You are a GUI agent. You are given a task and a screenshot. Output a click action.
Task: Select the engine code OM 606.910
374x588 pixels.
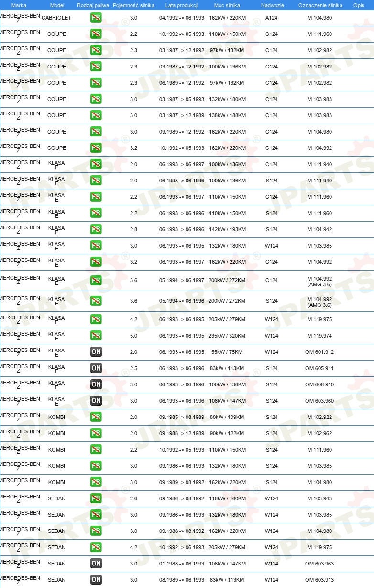pos(319,384)
